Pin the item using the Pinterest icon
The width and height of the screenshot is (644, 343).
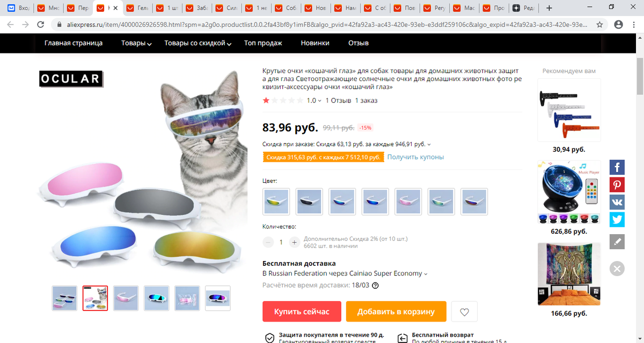(617, 185)
